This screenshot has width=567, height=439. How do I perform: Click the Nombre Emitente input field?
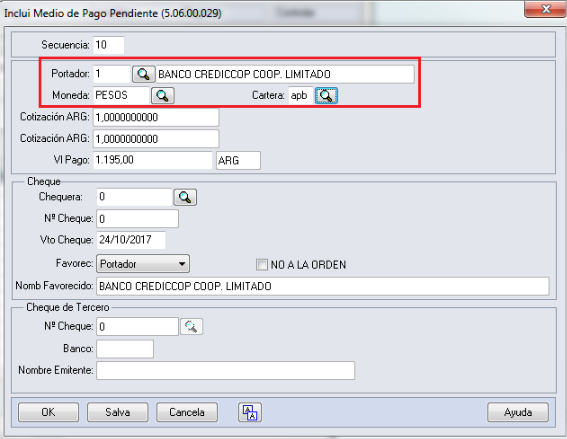[x=226, y=370]
